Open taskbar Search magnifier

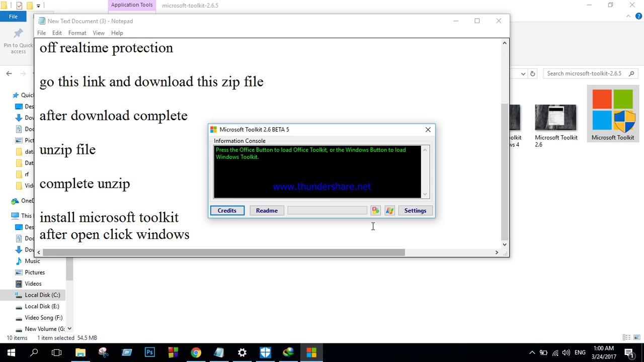[34, 352]
